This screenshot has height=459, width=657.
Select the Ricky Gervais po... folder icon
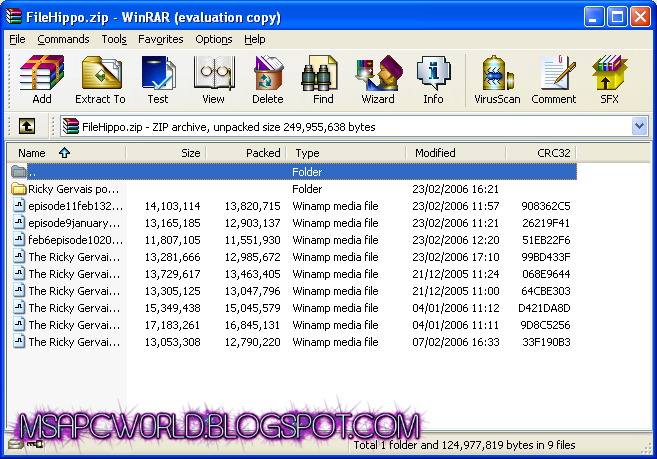point(18,189)
